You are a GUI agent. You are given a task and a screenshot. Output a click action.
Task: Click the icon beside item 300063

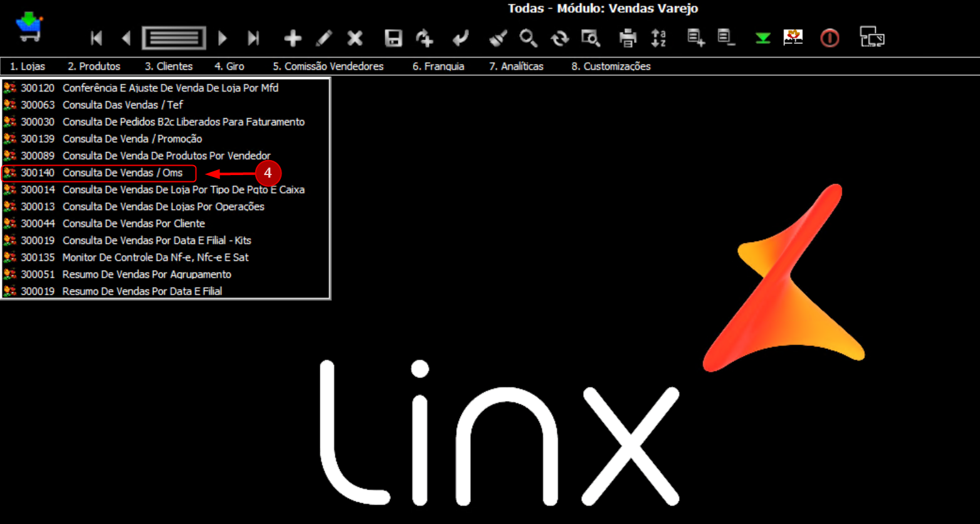tap(9, 105)
